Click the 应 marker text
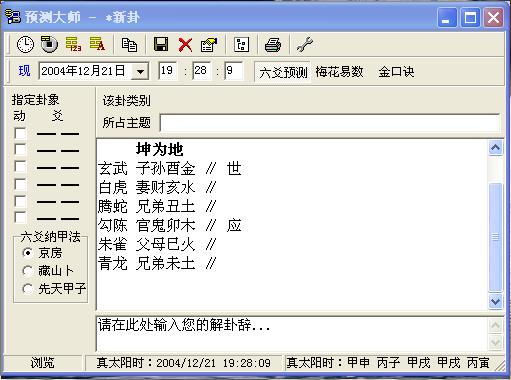511x380 pixels. [x=234, y=226]
